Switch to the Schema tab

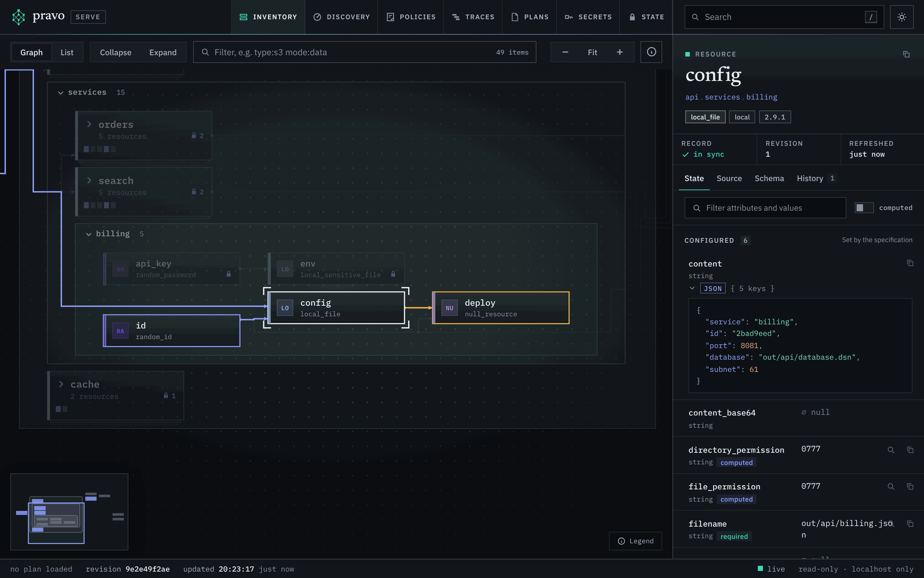pos(769,179)
